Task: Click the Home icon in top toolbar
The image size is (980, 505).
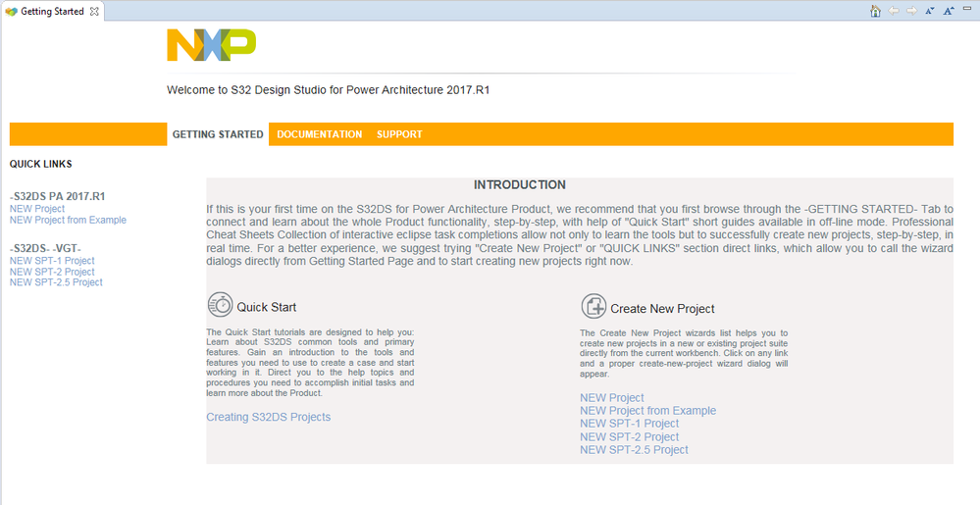Action: tap(875, 11)
